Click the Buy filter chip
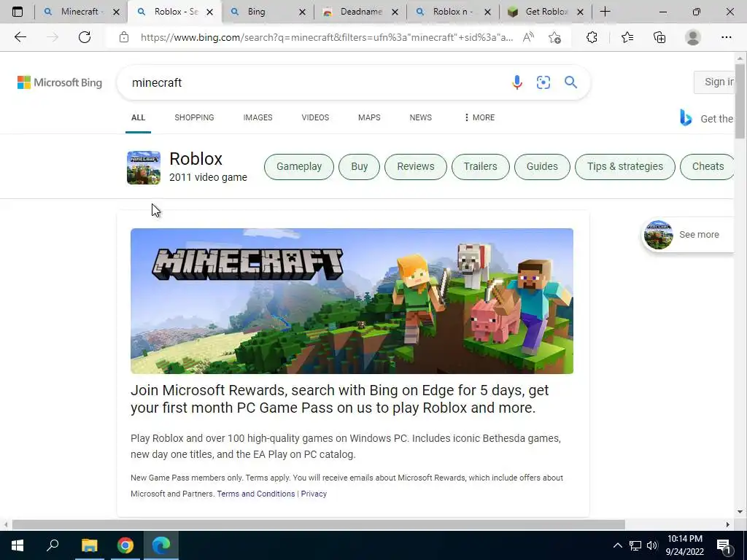The height and width of the screenshot is (560, 747). (359, 167)
